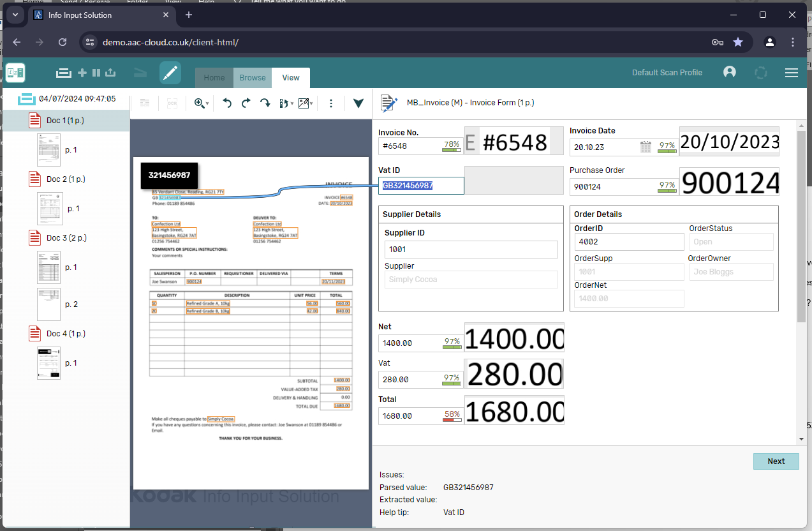
Task: Open the vertical three-dots more options
Action: [331, 103]
